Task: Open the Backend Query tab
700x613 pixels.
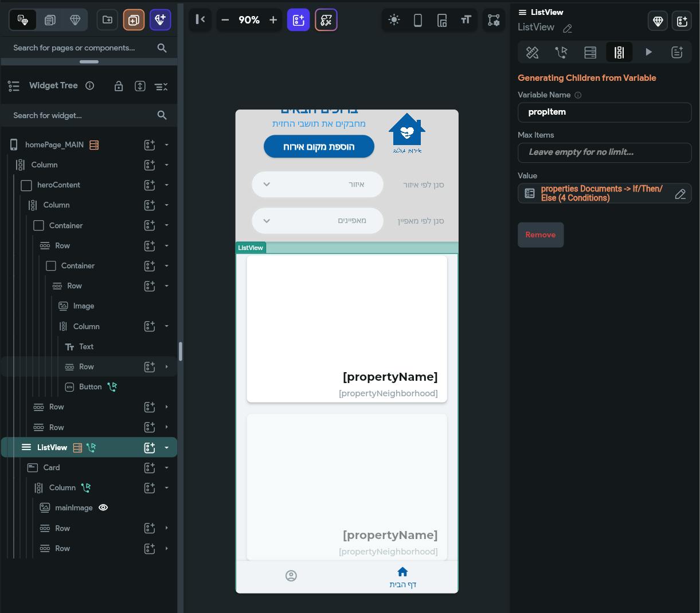Action: tap(590, 52)
